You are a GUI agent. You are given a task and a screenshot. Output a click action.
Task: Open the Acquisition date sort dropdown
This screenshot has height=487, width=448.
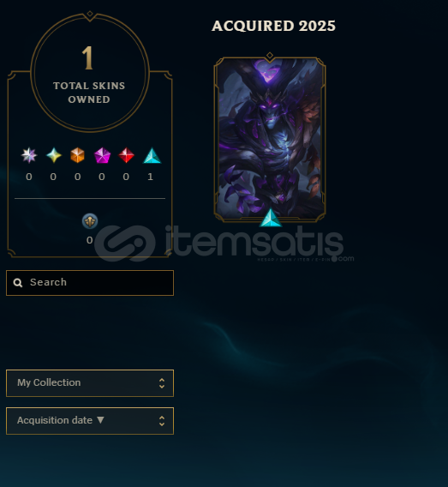click(90, 421)
